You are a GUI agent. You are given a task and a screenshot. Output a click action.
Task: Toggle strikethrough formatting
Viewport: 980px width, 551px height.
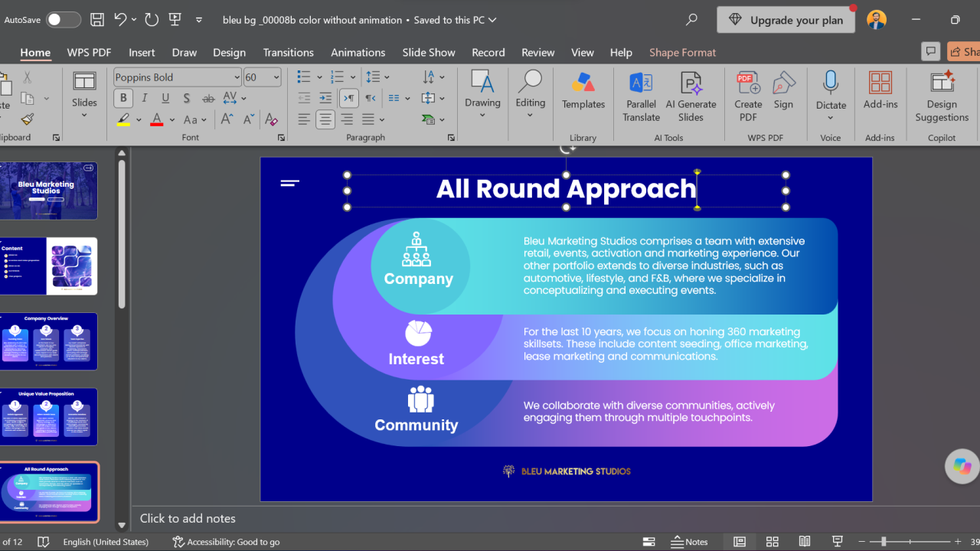click(x=208, y=98)
